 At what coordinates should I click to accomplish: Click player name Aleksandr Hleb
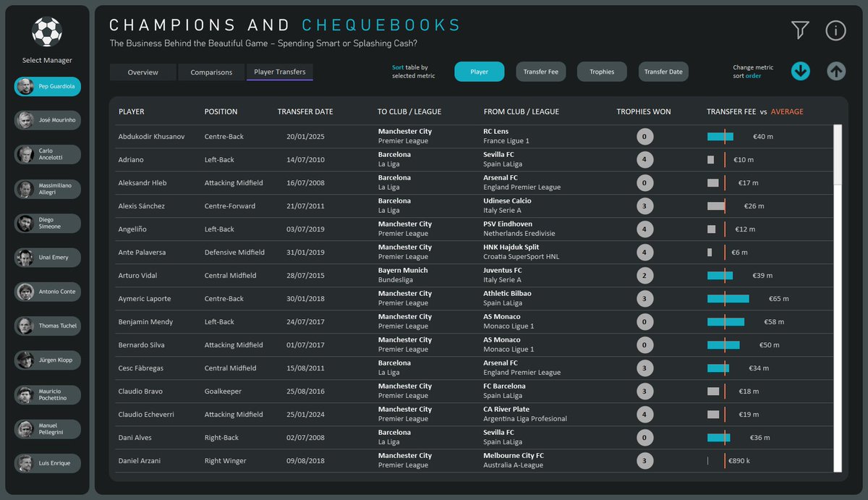point(142,183)
